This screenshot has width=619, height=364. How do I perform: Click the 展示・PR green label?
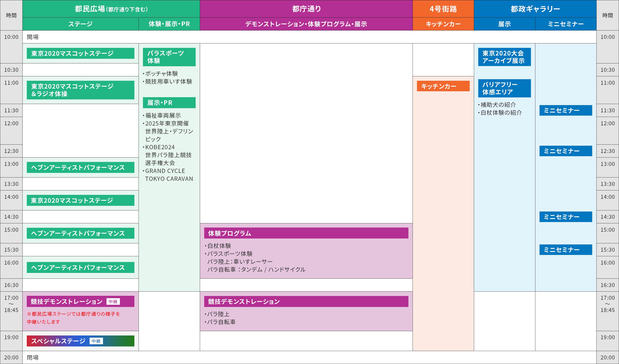(169, 103)
